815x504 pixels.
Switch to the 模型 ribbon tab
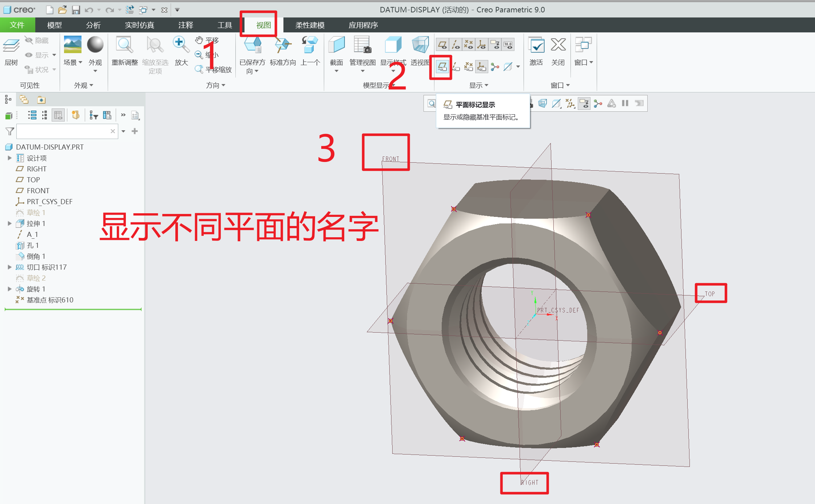(x=54, y=25)
